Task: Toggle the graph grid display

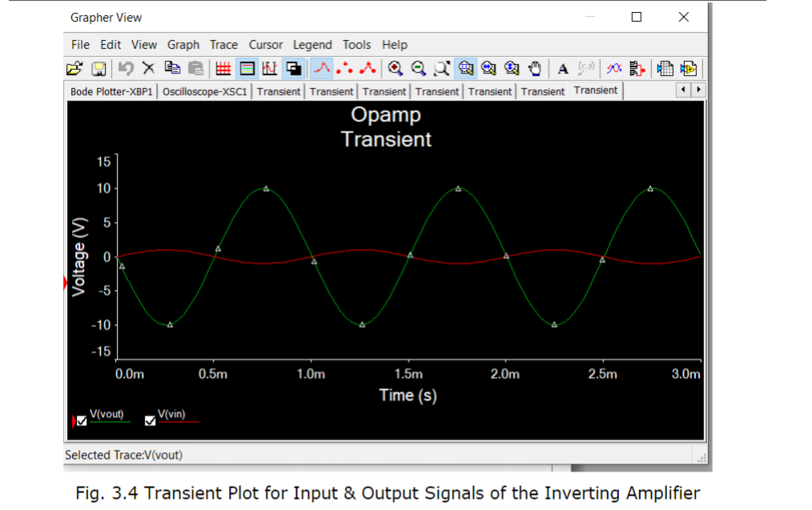Action: [x=222, y=68]
